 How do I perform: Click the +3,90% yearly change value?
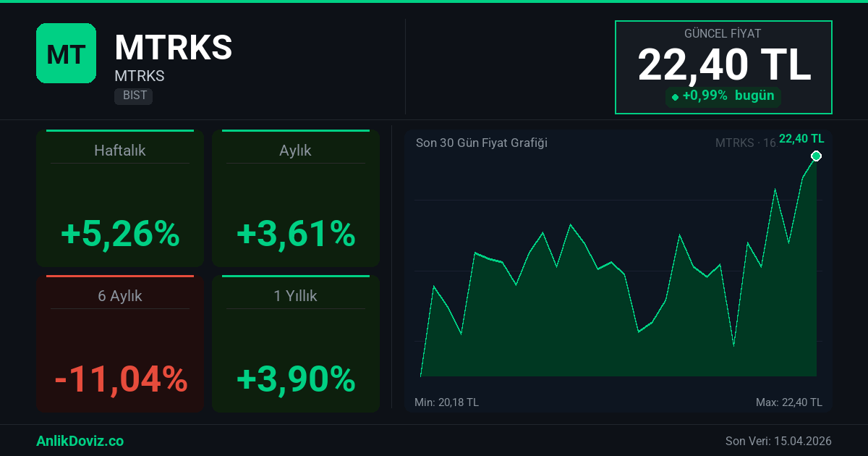(295, 379)
